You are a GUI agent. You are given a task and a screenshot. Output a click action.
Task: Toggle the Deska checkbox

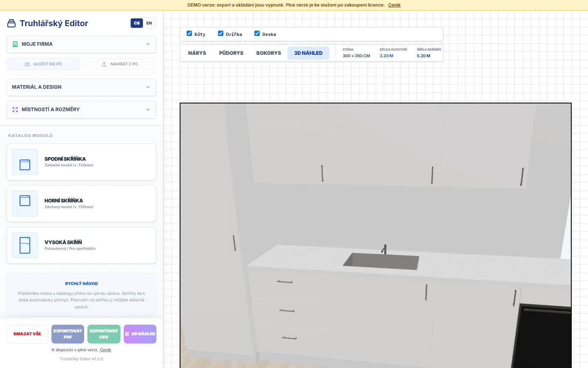(257, 34)
